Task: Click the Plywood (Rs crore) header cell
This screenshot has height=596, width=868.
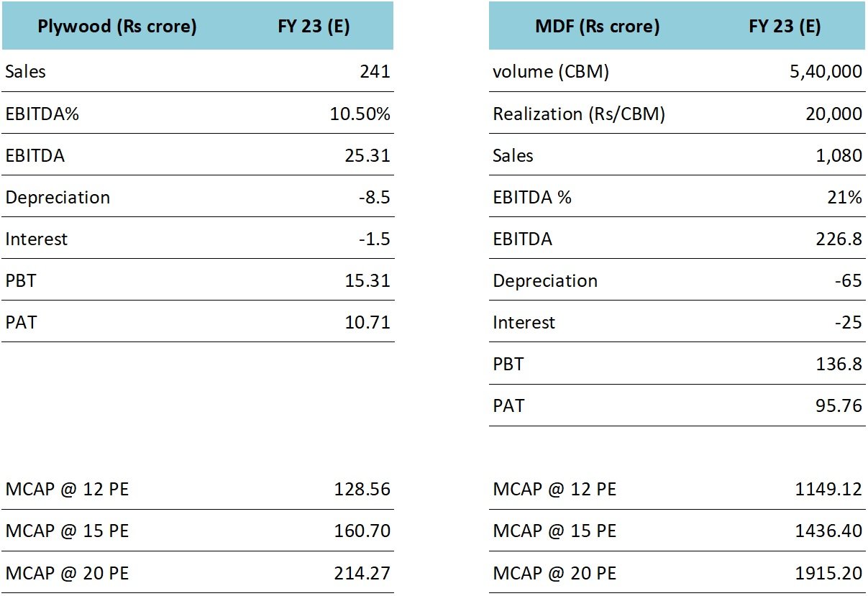Action: [117, 27]
